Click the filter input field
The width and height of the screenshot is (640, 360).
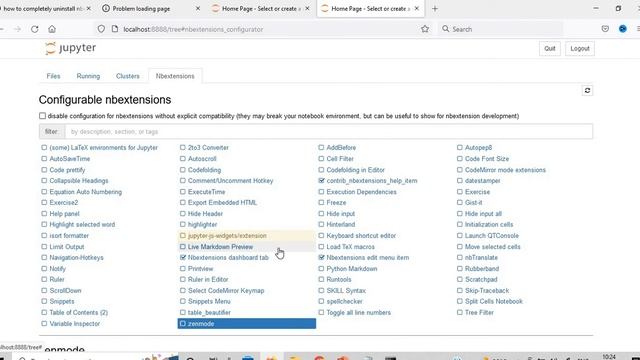(x=329, y=131)
